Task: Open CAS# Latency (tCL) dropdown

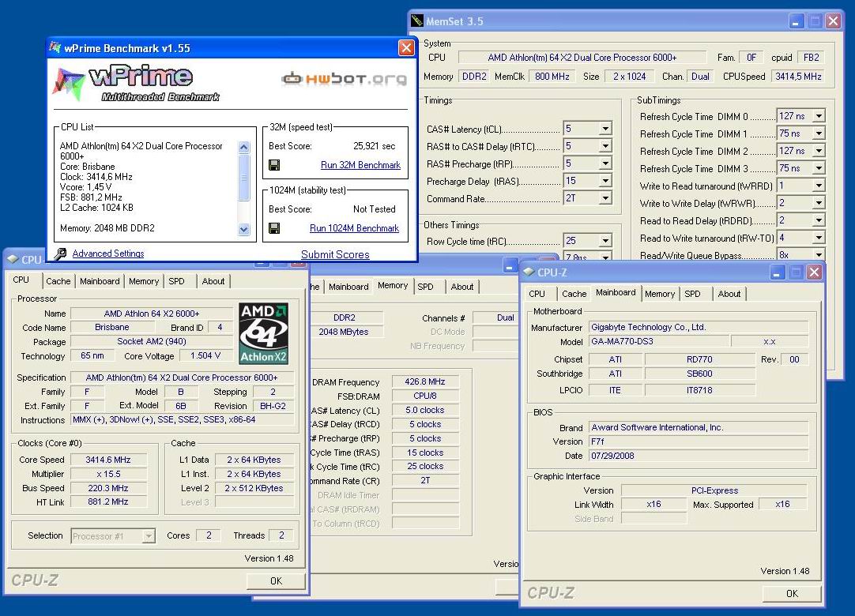Action: (x=605, y=129)
